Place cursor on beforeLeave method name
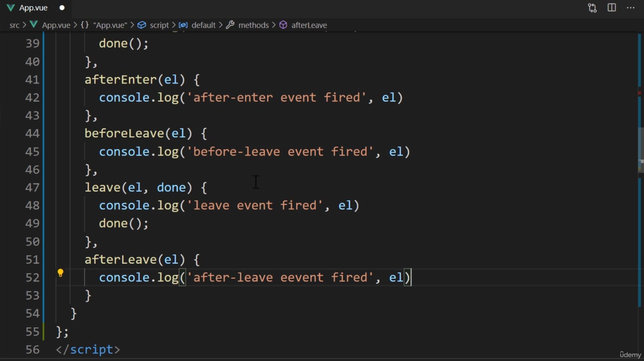 point(124,133)
